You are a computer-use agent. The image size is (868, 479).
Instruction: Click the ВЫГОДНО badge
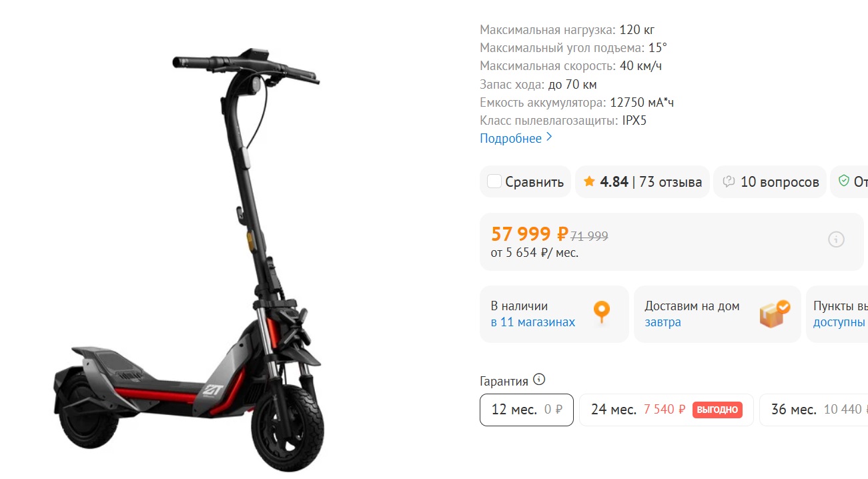pos(717,410)
